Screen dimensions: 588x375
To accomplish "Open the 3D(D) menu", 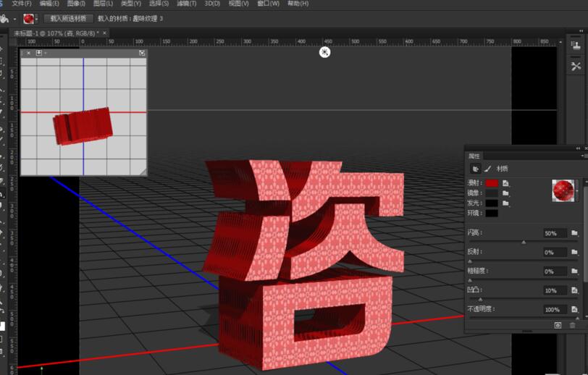I will [212, 4].
